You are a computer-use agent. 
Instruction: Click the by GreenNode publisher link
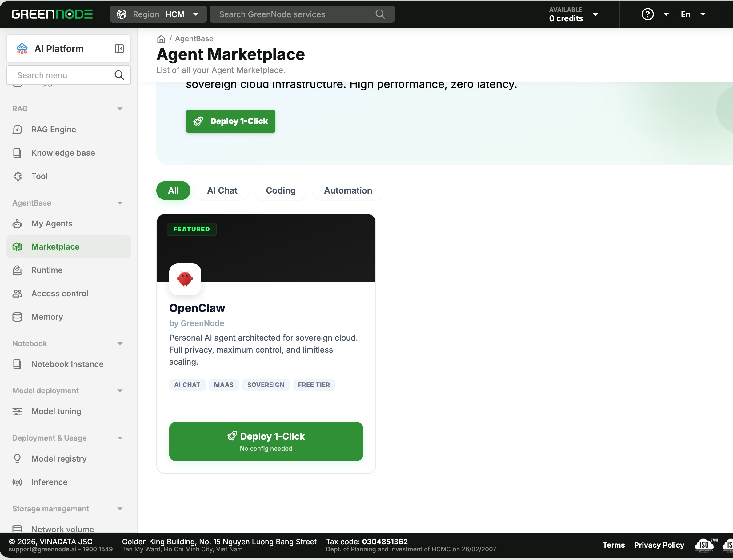click(197, 323)
